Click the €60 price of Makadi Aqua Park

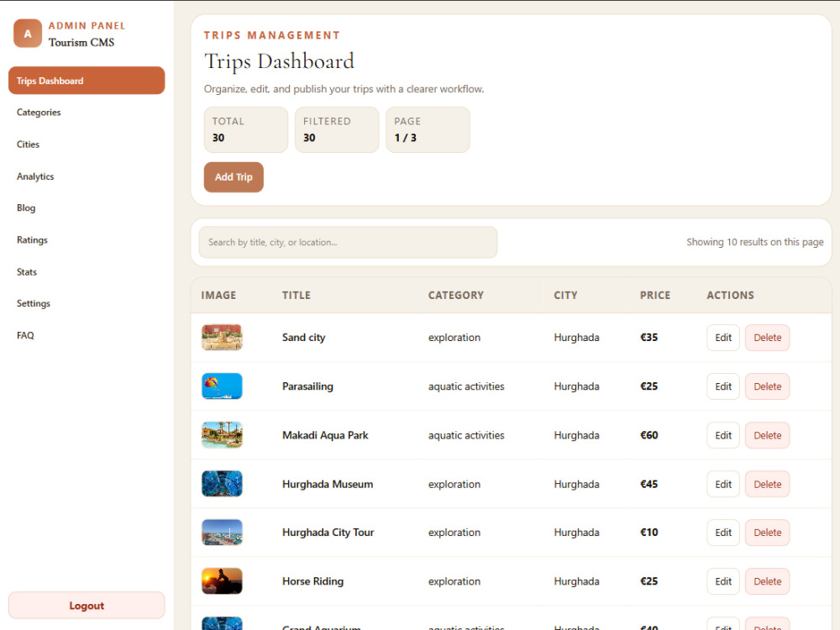coord(648,435)
